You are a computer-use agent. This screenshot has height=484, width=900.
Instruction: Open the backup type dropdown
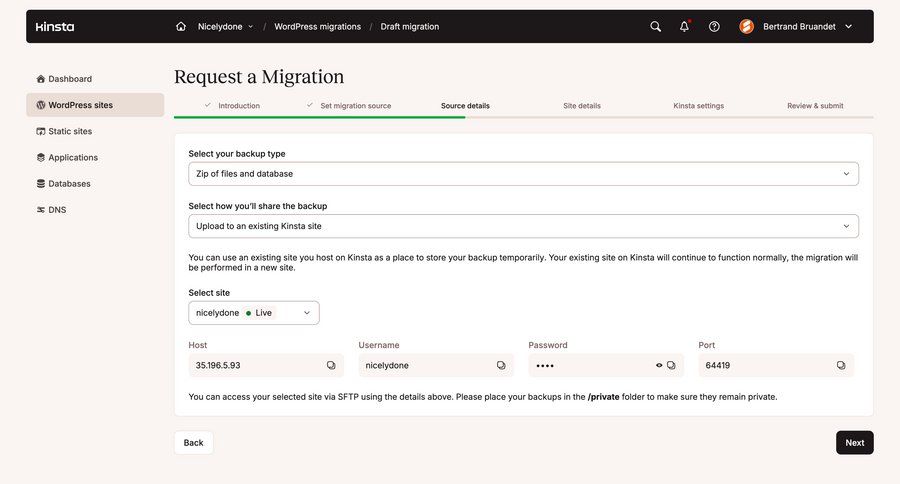click(x=523, y=174)
